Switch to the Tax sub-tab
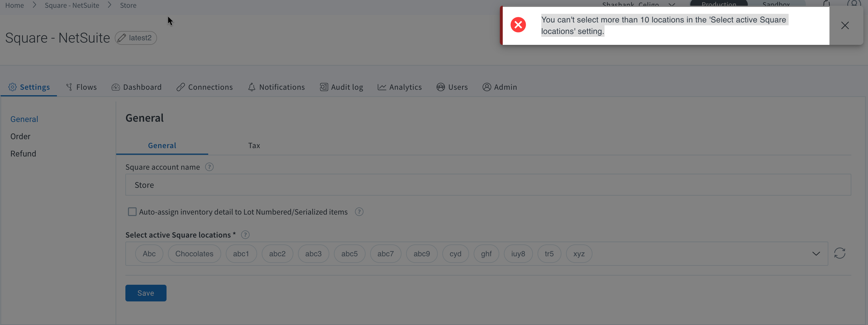This screenshot has width=868, height=325. click(x=254, y=146)
